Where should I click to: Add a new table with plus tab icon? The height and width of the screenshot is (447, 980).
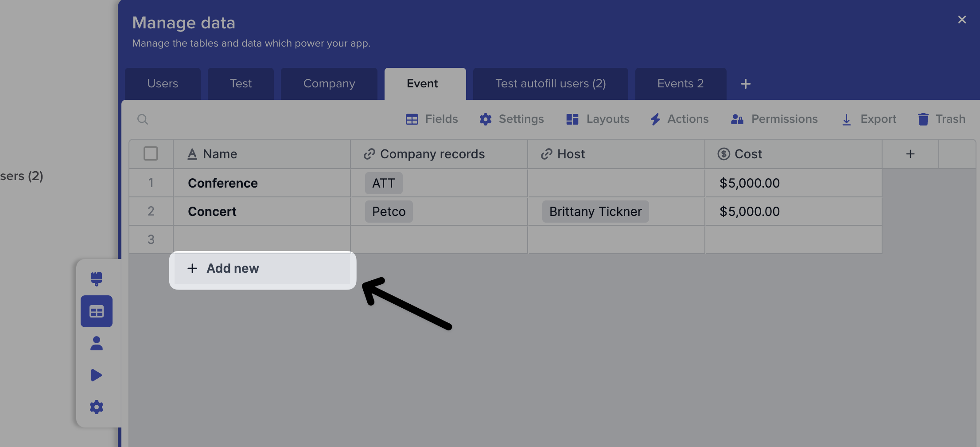[745, 84]
